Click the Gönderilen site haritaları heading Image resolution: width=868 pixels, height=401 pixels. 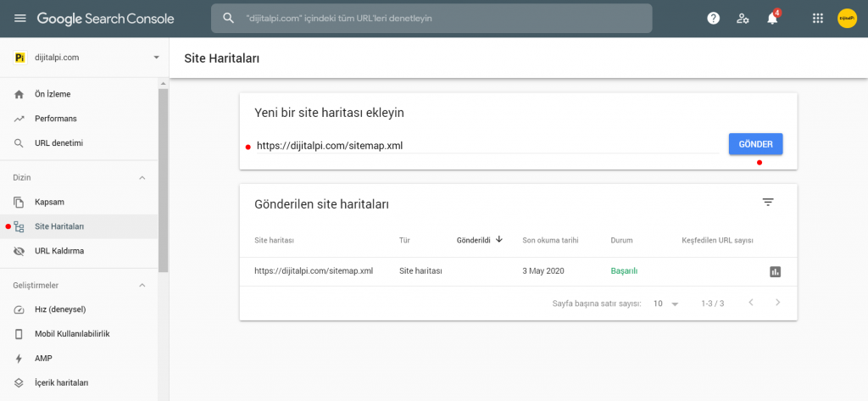(321, 203)
